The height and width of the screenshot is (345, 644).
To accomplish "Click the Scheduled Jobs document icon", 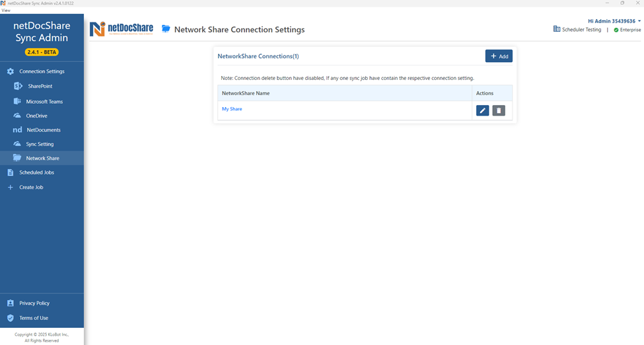I will (11, 172).
